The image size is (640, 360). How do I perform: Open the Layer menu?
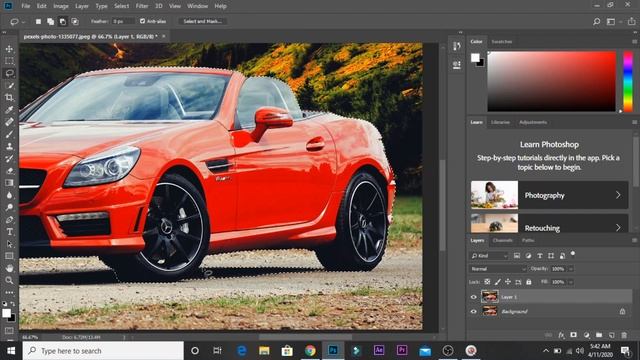tap(82, 6)
